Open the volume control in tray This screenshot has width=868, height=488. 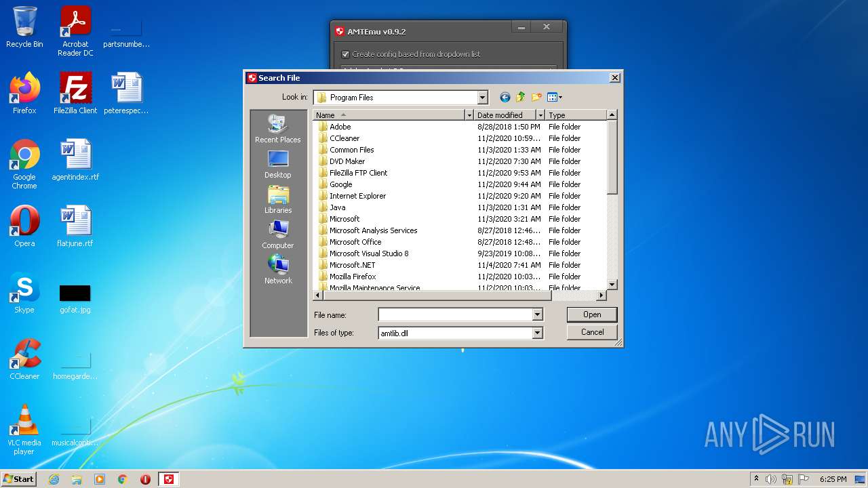click(771, 479)
